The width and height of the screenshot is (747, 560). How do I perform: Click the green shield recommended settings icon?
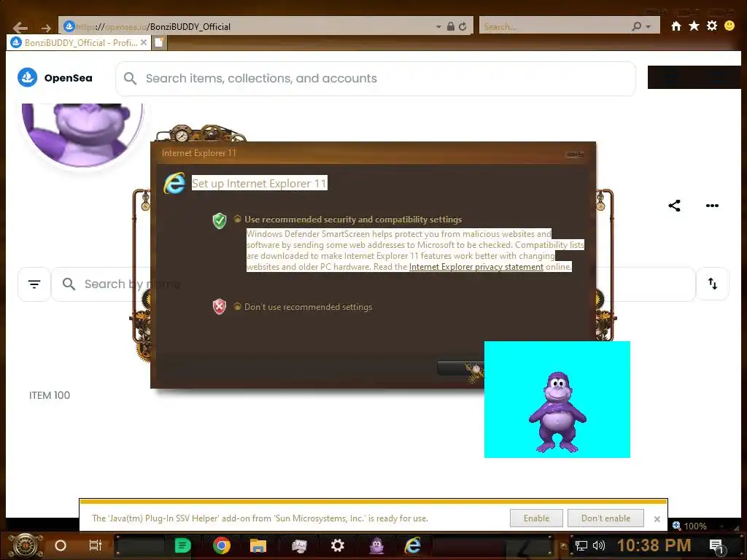tap(219, 220)
